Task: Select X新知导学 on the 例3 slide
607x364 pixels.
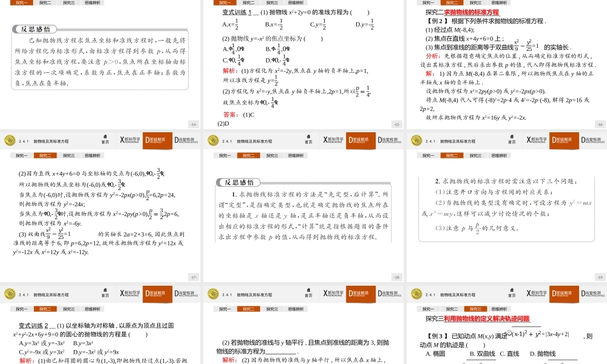Action: 536,293
